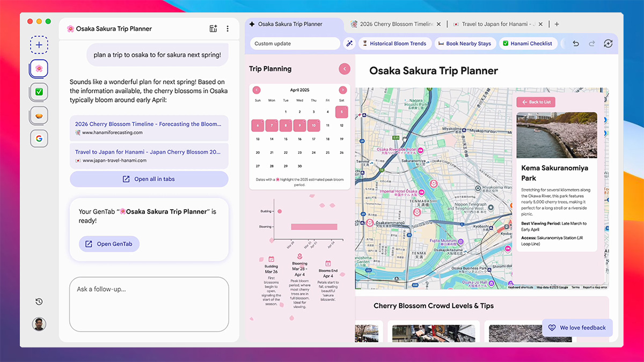
Task: Click the Ask a follow-up text field
Action: click(x=149, y=304)
